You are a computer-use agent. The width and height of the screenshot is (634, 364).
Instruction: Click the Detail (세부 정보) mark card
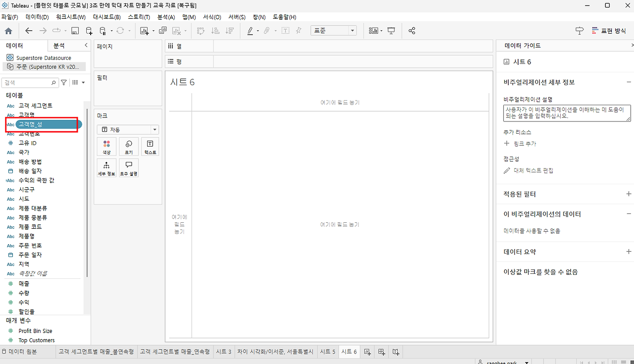[x=106, y=168]
